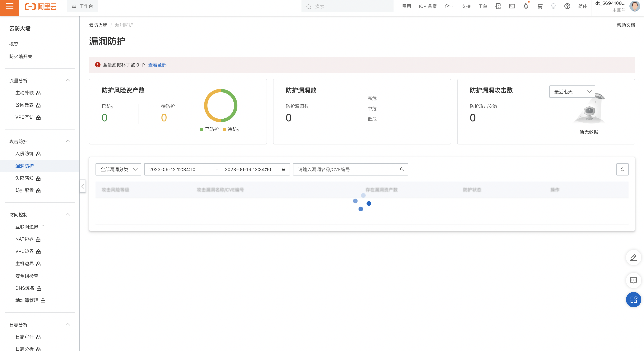Open 失陷感知 in the sidebar

(x=25, y=178)
